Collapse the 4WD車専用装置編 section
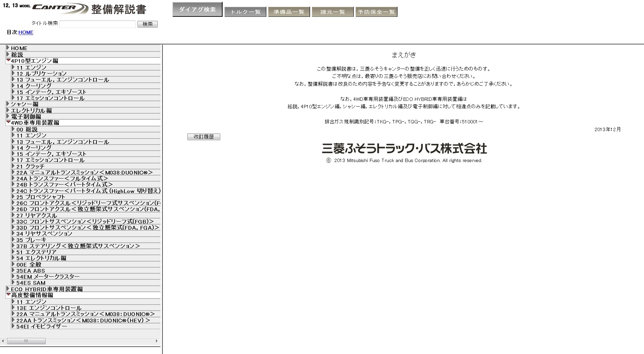The width and height of the screenshot is (644, 354). (8, 122)
